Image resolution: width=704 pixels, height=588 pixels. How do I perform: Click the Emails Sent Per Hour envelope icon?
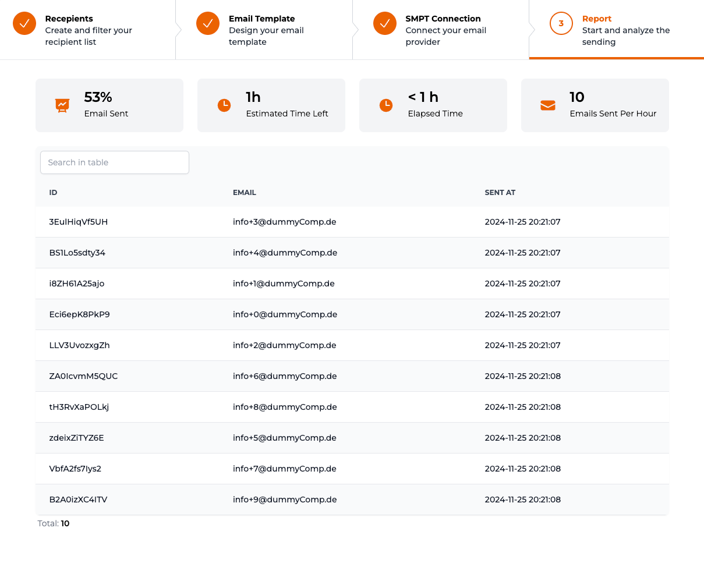click(x=548, y=105)
